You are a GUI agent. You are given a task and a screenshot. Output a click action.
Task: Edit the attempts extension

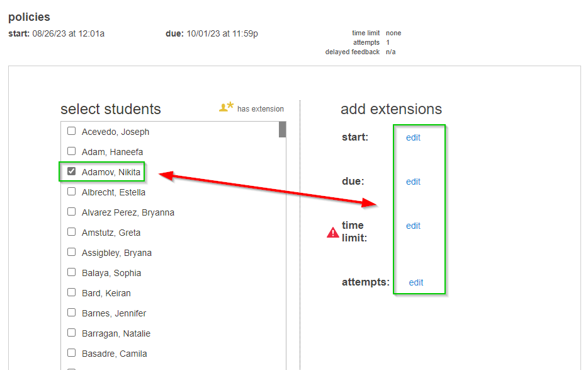[x=416, y=282]
